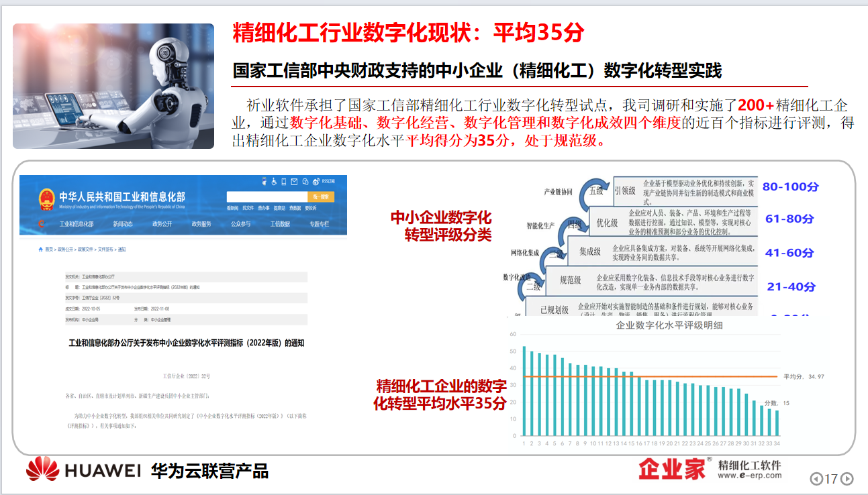Click the 看新闻 quick link
The height and width of the screenshot is (495, 868).
232,208
